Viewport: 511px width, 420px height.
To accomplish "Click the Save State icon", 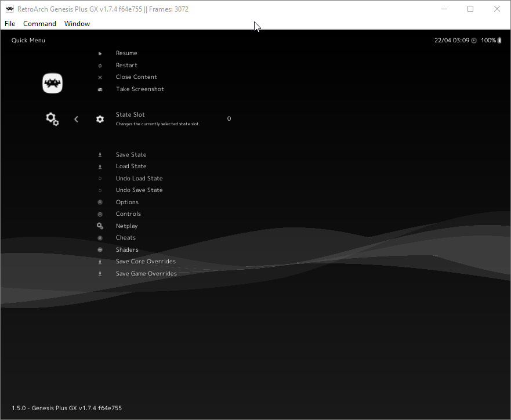I will (x=100, y=155).
